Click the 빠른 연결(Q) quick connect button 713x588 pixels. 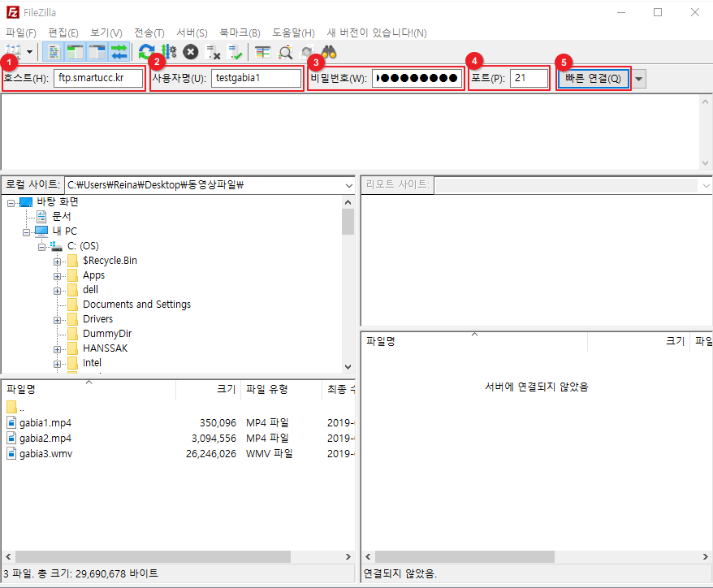click(x=593, y=78)
